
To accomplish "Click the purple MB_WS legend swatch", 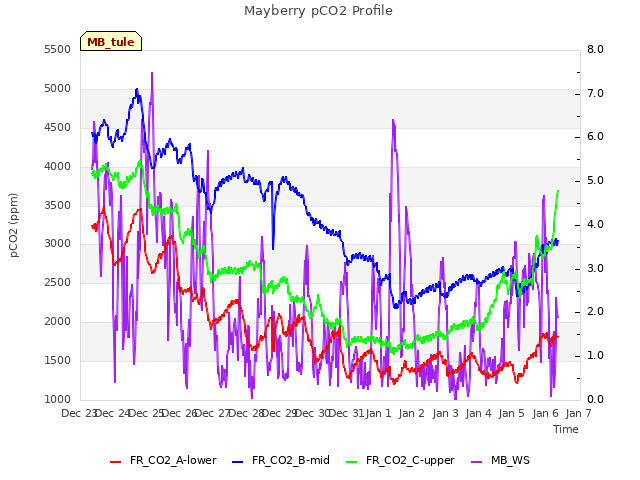I will click(476, 462).
